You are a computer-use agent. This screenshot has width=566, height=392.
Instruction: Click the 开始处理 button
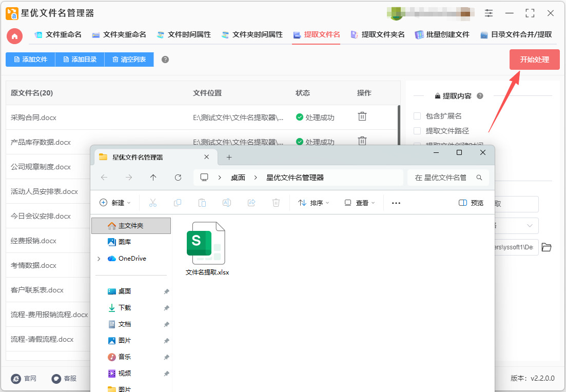(535, 60)
